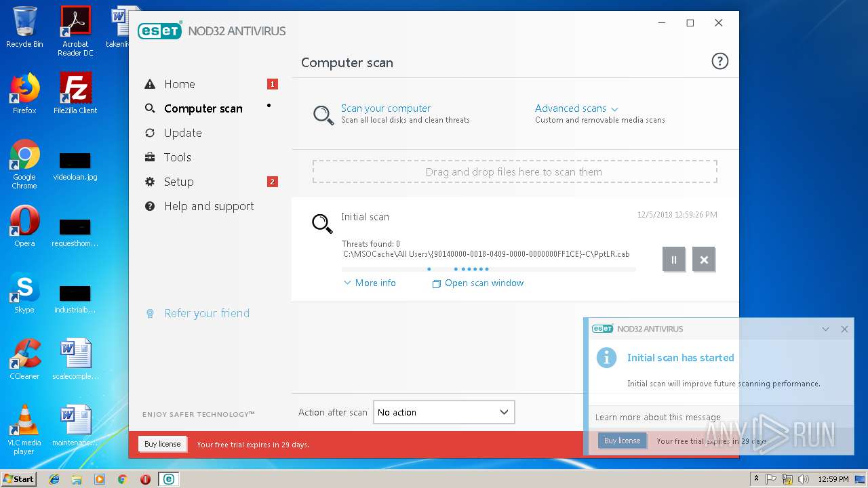Click Refer your friend link
The width and height of the screenshot is (868, 488).
[207, 313]
